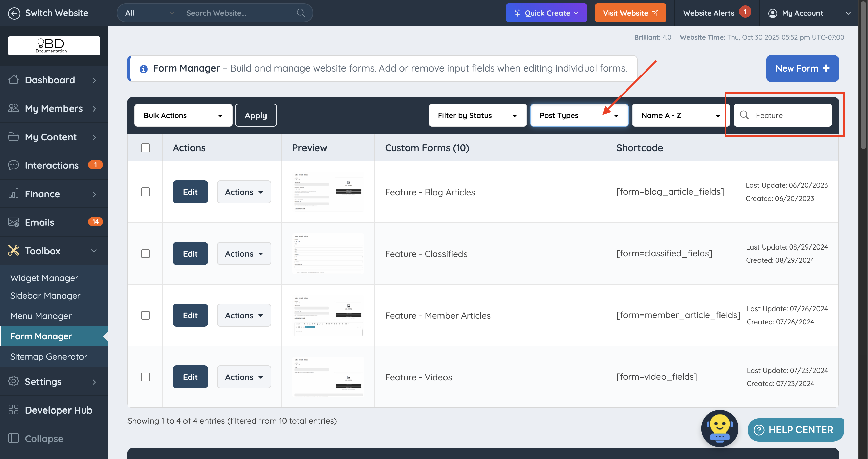Click the Developer Hub grid icon

coord(14,410)
